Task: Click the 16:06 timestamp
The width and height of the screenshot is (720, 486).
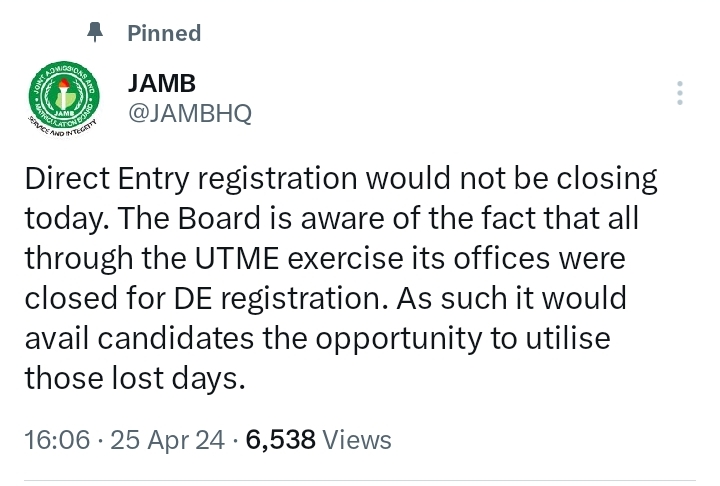Action: coord(57,440)
